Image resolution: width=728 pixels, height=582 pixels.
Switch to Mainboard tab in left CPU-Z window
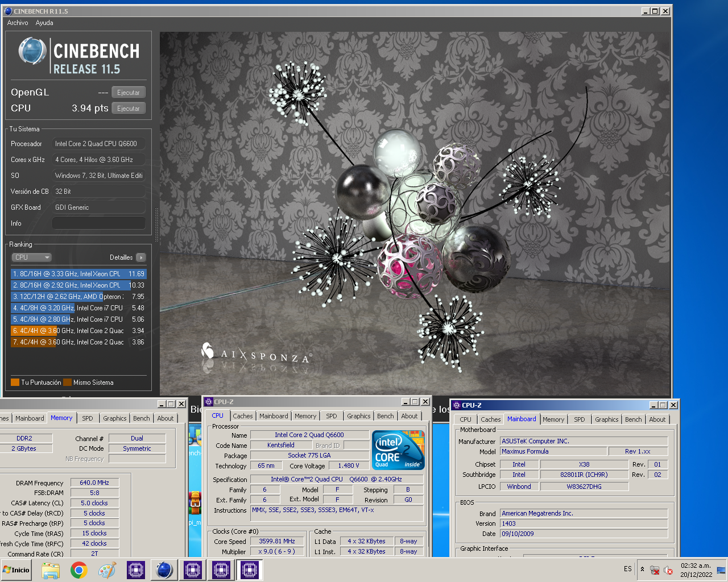[30, 418]
